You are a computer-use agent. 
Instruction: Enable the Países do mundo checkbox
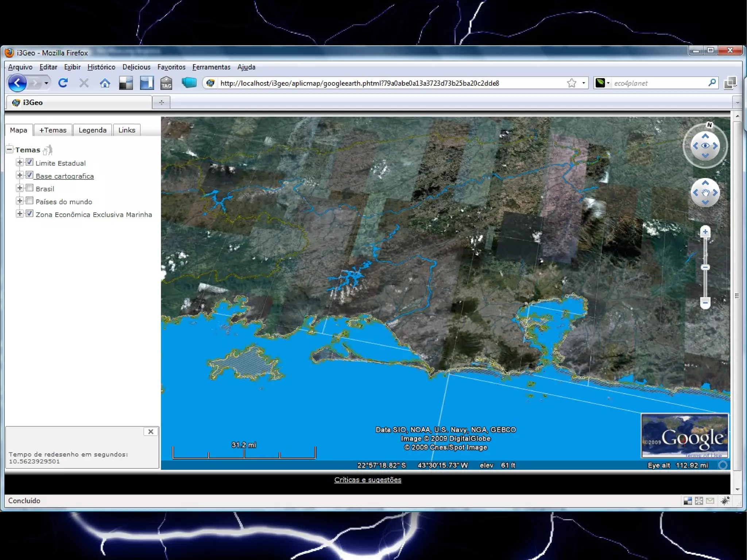(x=30, y=201)
